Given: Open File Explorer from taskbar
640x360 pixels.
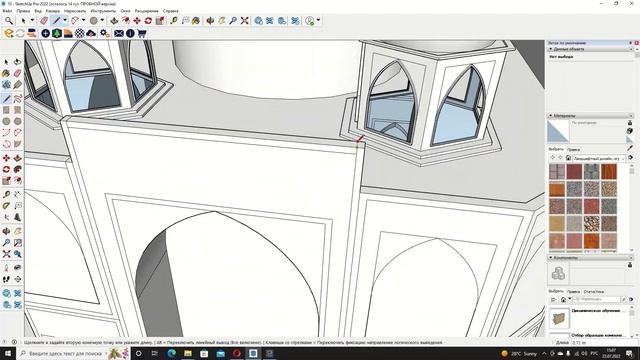Looking at the screenshot, I should point(188,353).
